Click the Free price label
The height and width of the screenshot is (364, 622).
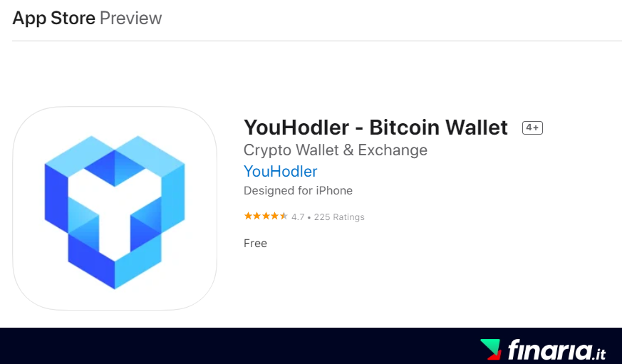(255, 243)
